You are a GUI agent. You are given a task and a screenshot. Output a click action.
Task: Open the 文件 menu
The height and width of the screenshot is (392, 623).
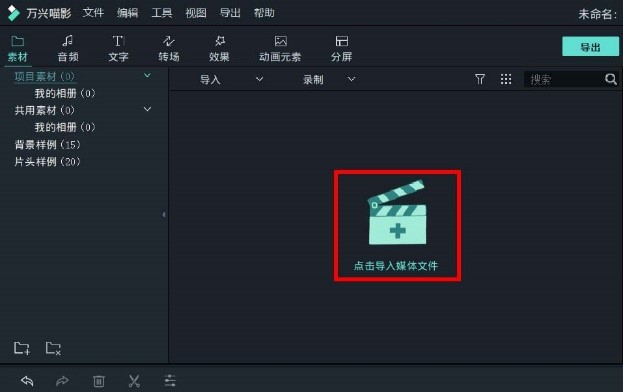[x=93, y=13]
